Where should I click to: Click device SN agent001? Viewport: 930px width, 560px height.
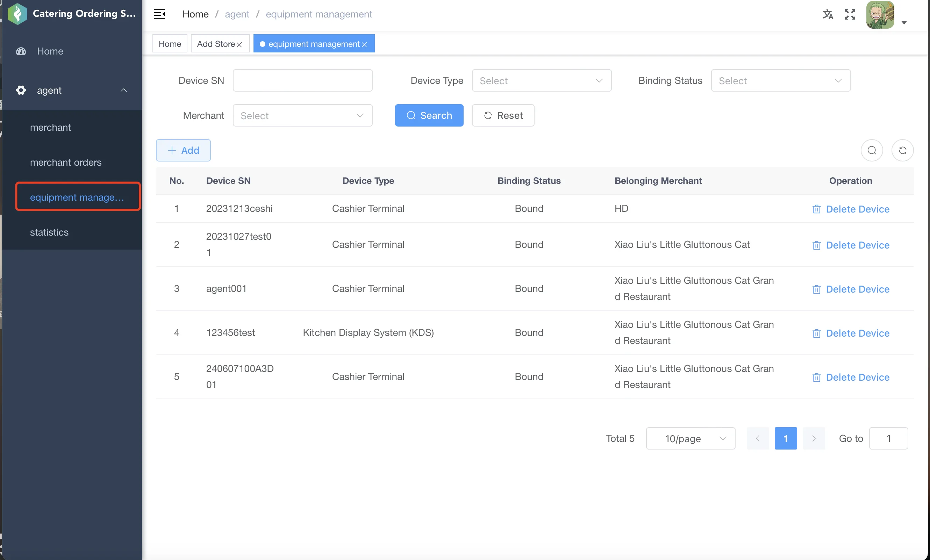(227, 289)
